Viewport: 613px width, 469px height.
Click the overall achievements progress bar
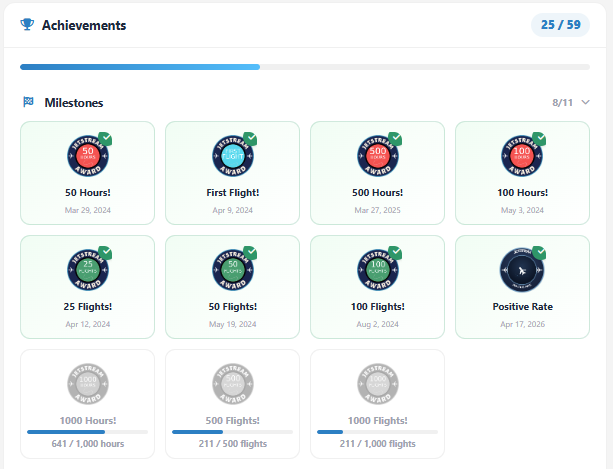pos(305,67)
